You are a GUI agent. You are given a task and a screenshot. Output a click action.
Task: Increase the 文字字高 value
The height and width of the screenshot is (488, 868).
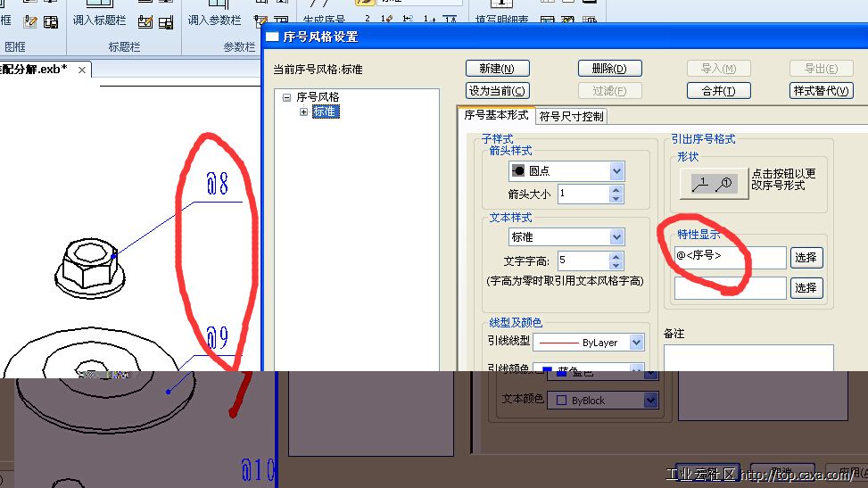tap(616, 256)
